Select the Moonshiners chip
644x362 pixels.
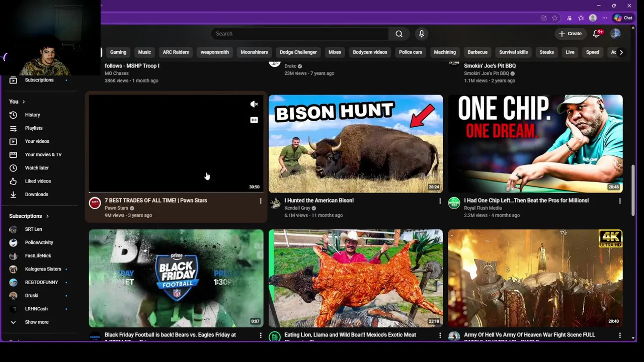pyautogui.click(x=254, y=52)
